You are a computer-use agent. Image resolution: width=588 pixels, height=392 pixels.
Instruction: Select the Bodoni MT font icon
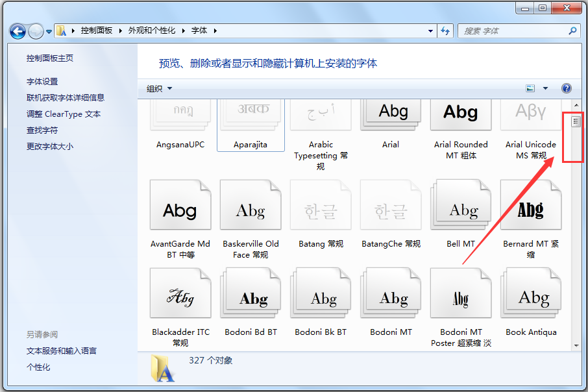[x=391, y=293]
